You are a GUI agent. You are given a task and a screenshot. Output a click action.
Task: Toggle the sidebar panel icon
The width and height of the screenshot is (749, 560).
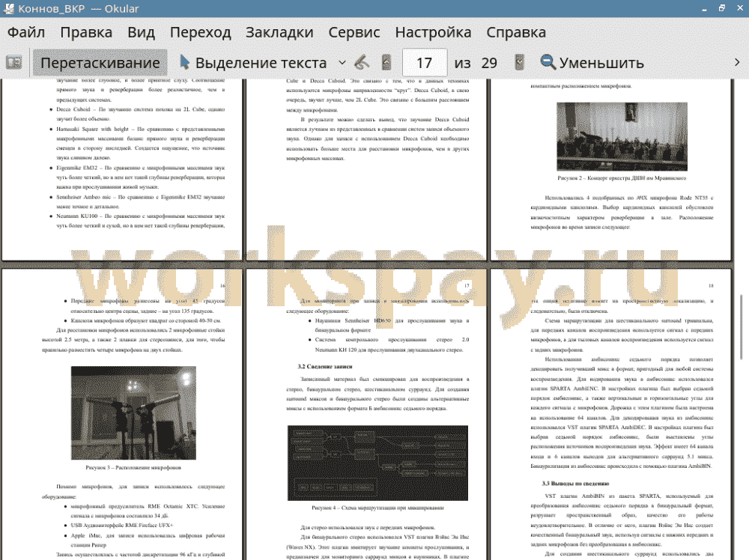pos(13,63)
